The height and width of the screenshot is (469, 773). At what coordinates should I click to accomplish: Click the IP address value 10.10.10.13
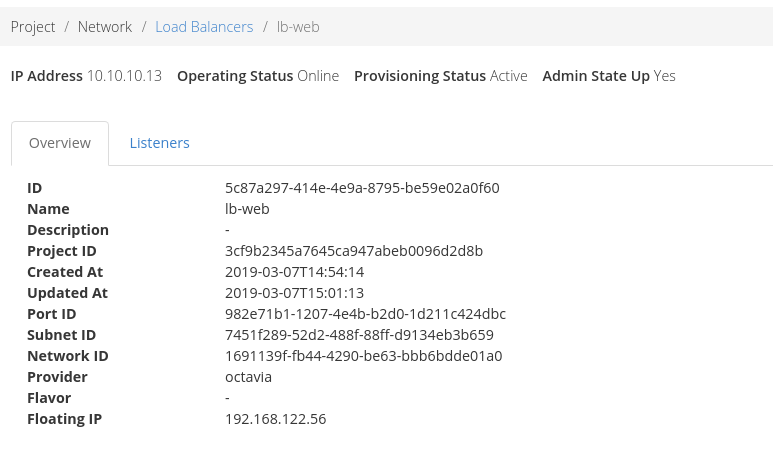[125, 76]
